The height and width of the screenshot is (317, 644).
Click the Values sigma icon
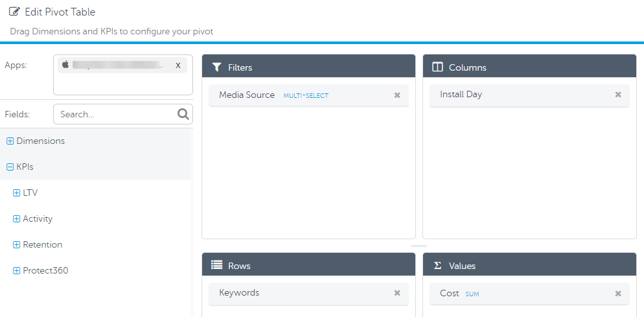point(437,266)
